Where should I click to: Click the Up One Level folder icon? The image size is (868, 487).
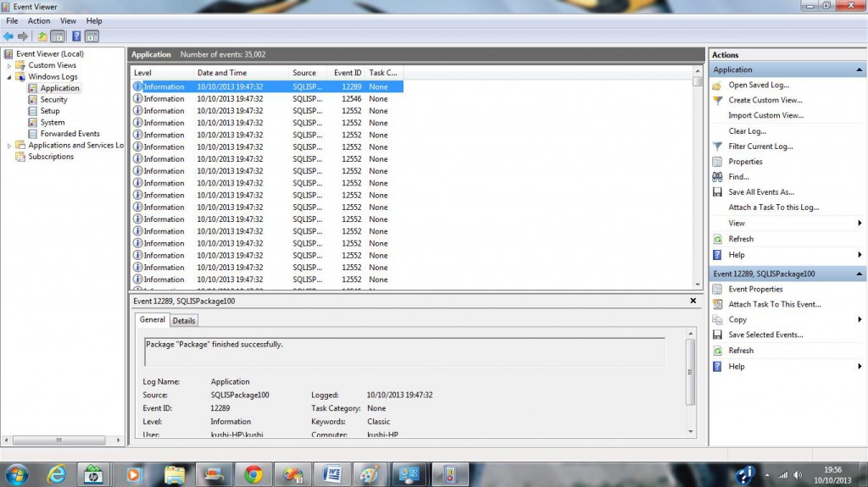[42, 36]
